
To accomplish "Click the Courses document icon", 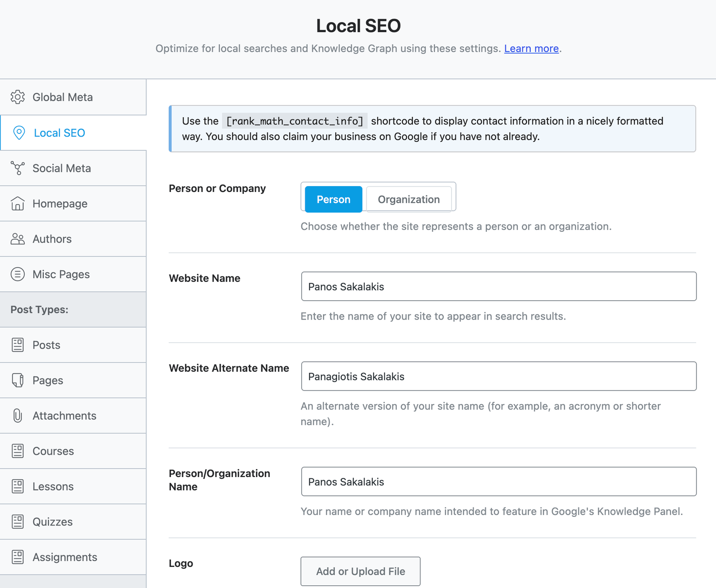I will point(18,451).
